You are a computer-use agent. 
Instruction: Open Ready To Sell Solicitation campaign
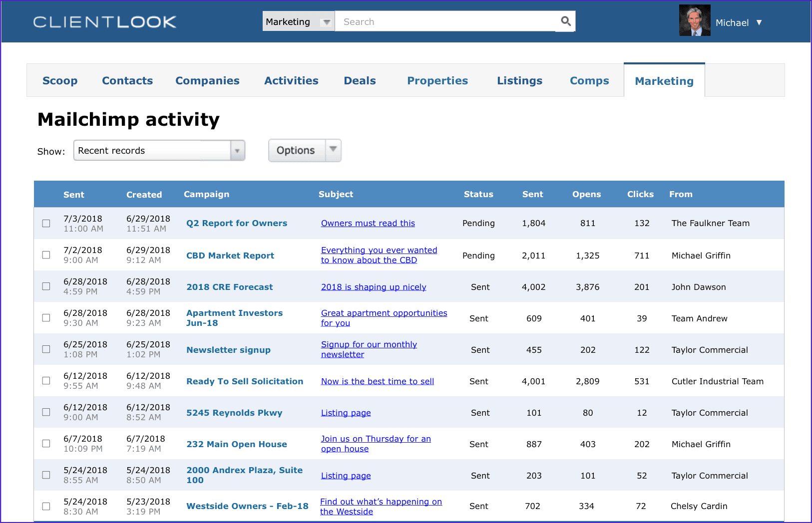pyautogui.click(x=245, y=381)
